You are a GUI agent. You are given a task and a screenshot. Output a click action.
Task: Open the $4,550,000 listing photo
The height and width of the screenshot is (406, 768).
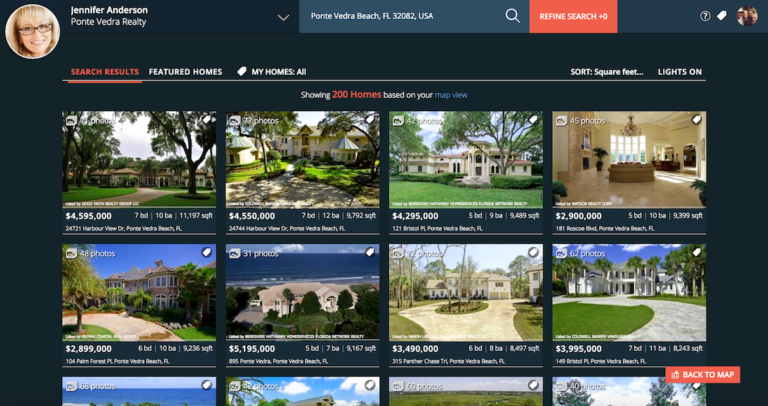[x=302, y=159]
